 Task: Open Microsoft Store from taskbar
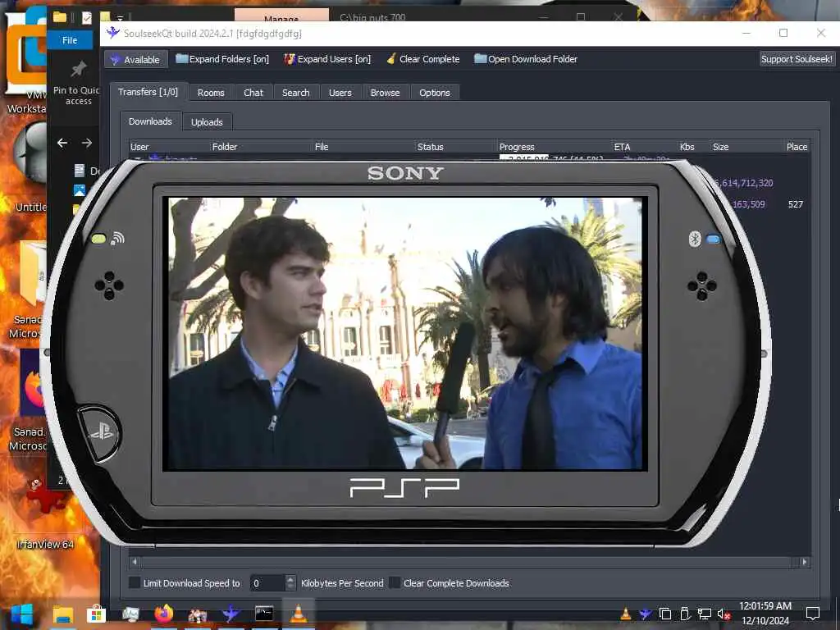[x=97, y=614]
